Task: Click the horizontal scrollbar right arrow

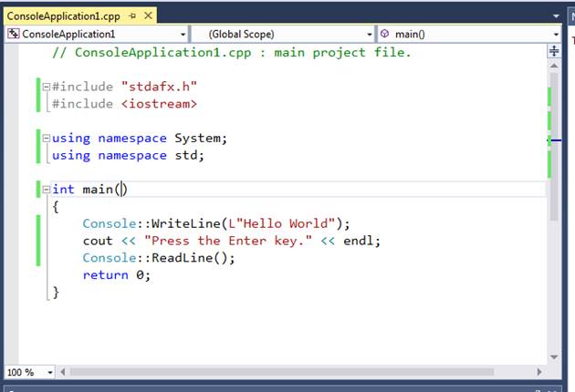Action: (539, 372)
